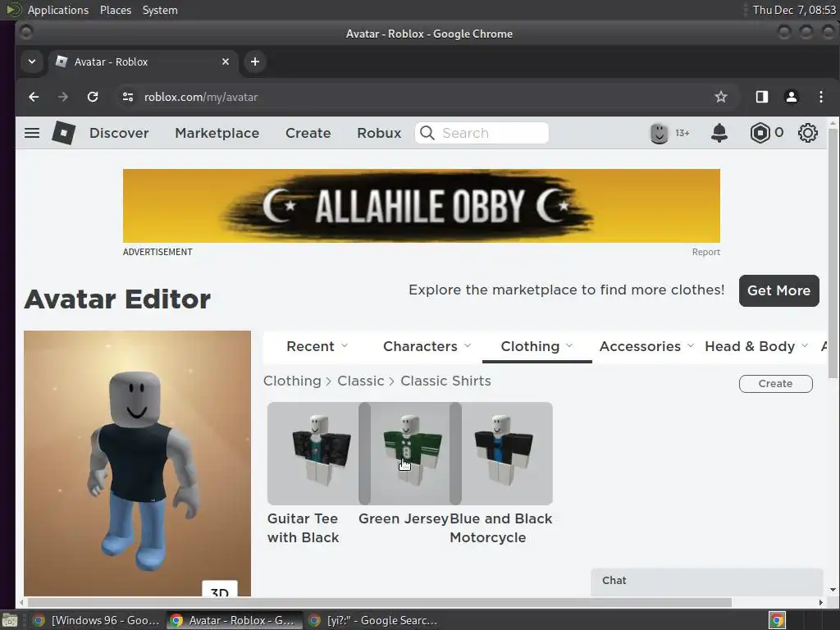Open the Robux balance icon
The width and height of the screenshot is (840, 630).
[760, 133]
